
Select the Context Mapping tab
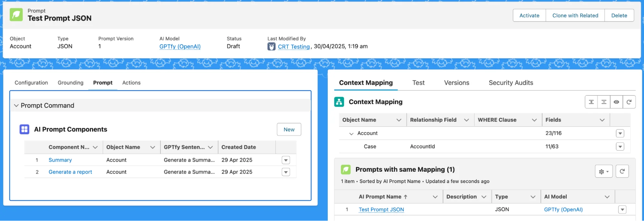pyautogui.click(x=366, y=83)
